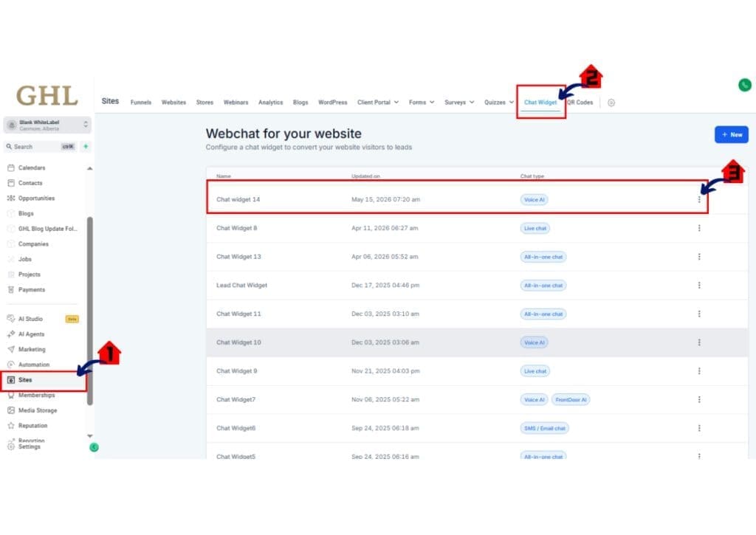The height and width of the screenshot is (535, 756).
Task: Open options menu for Chat Widget6
Action: [699, 428]
